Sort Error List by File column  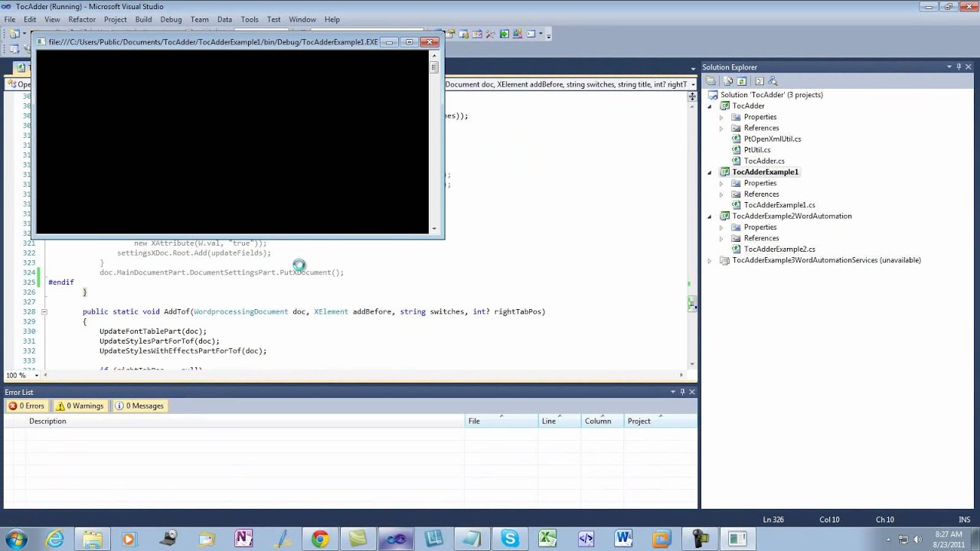(501, 421)
